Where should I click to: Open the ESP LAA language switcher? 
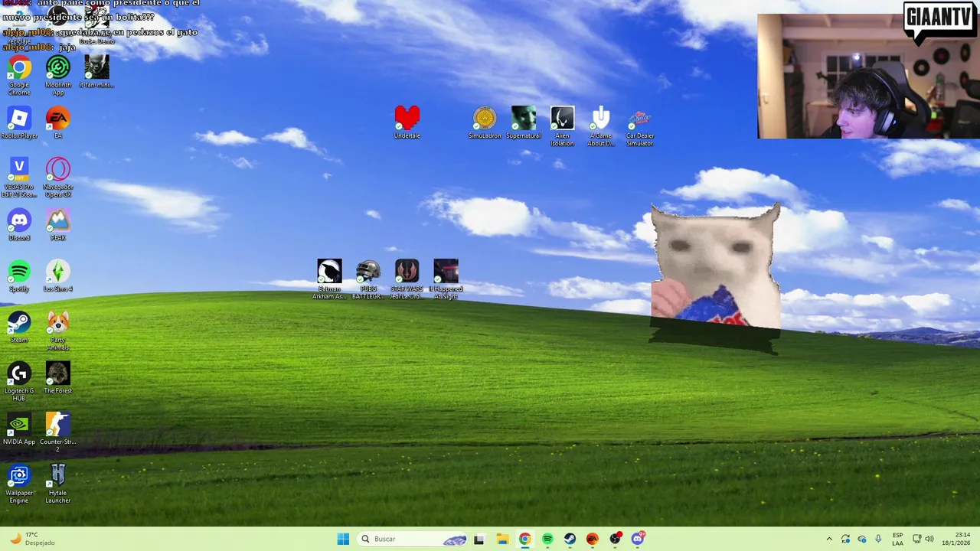(897, 539)
